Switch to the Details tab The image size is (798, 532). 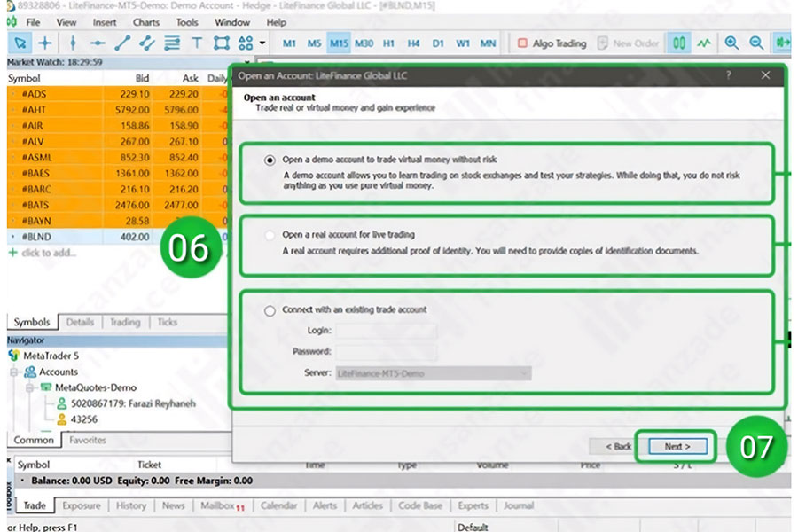pos(80,322)
